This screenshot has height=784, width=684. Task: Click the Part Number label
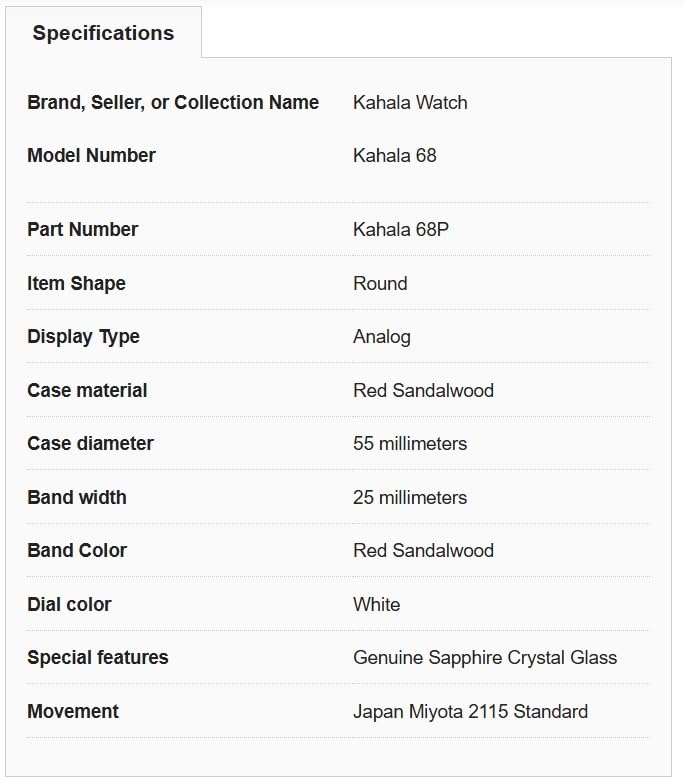(x=82, y=229)
